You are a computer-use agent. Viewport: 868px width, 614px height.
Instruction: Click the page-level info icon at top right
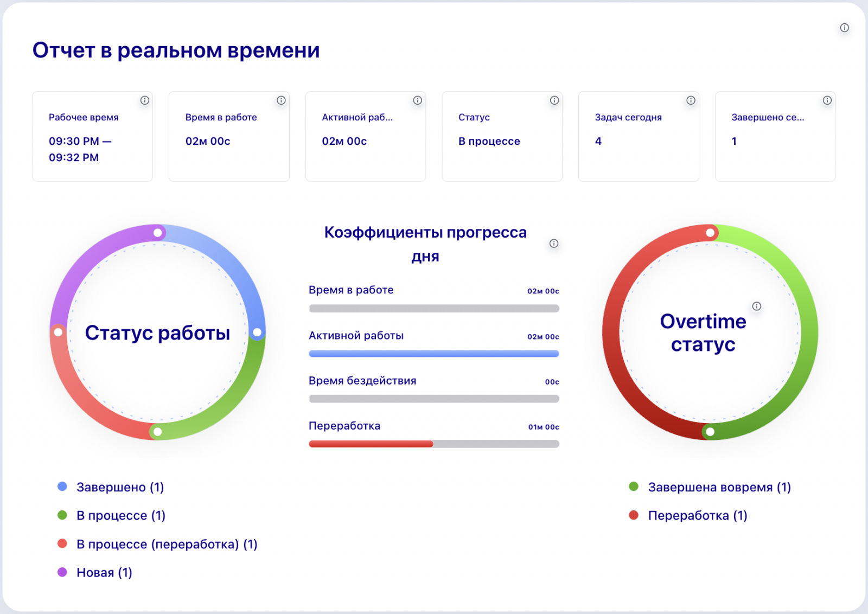point(844,27)
